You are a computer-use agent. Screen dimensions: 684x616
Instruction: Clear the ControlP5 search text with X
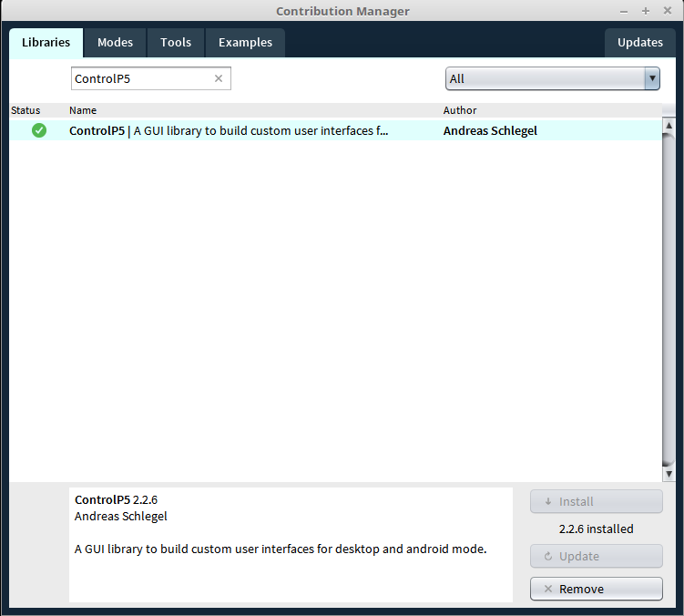pos(219,78)
